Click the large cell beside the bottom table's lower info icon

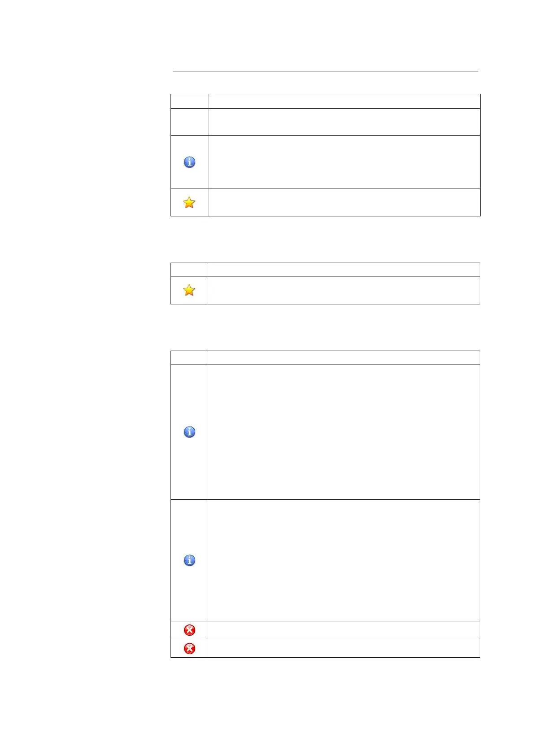(344, 560)
